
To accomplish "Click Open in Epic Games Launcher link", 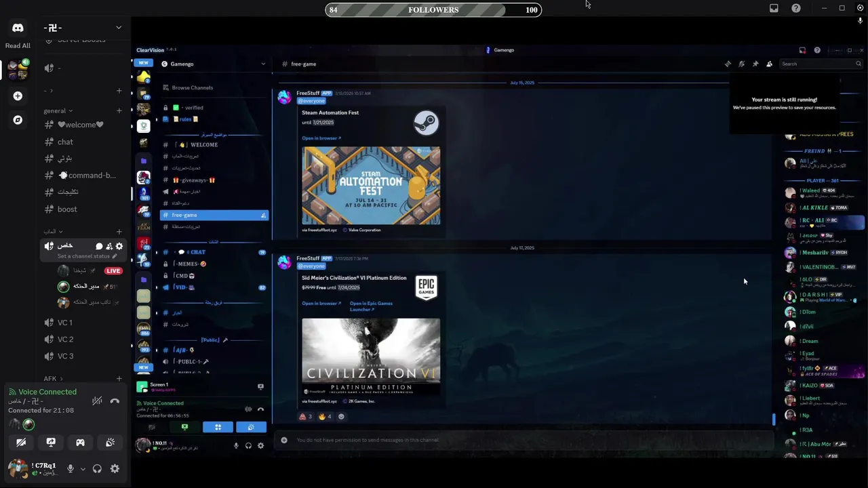I will point(371,306).
